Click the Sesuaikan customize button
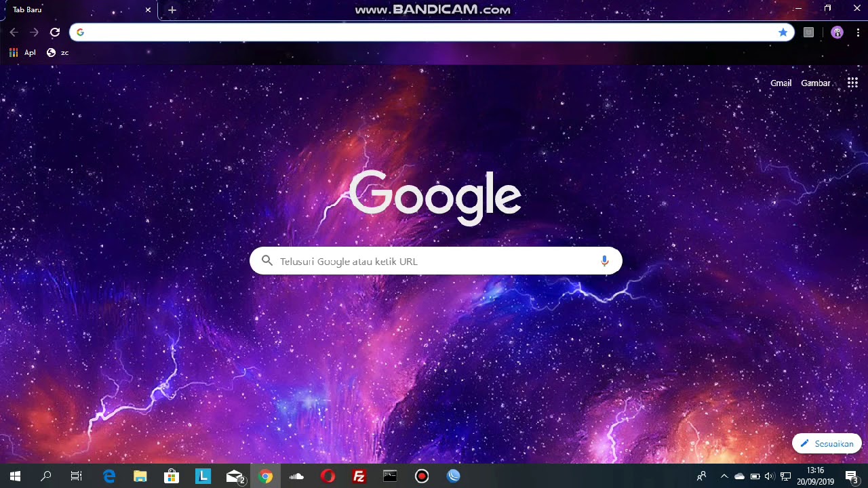This screenshot has width=868, height=488. (x=827, y=444)
